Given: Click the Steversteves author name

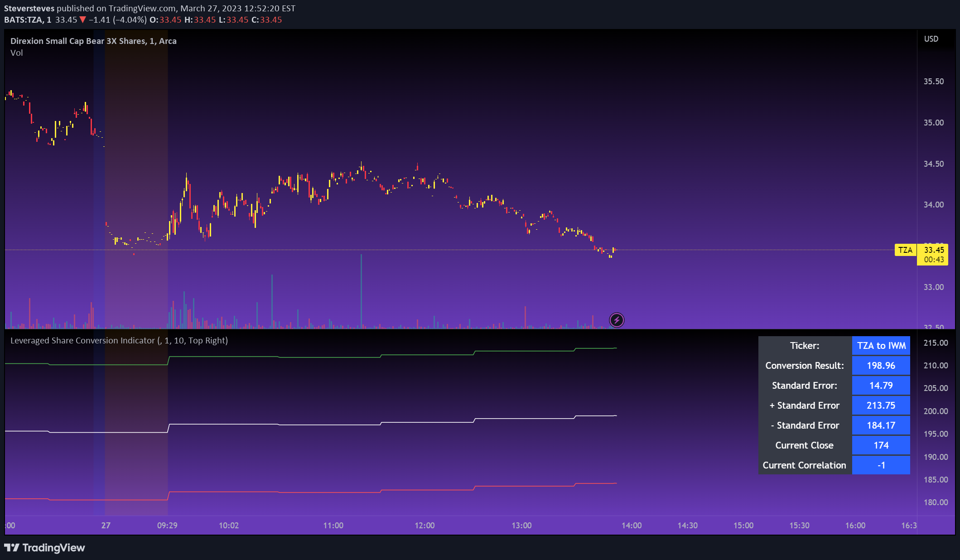Looking at the screenshot, I should pos(29,9).
